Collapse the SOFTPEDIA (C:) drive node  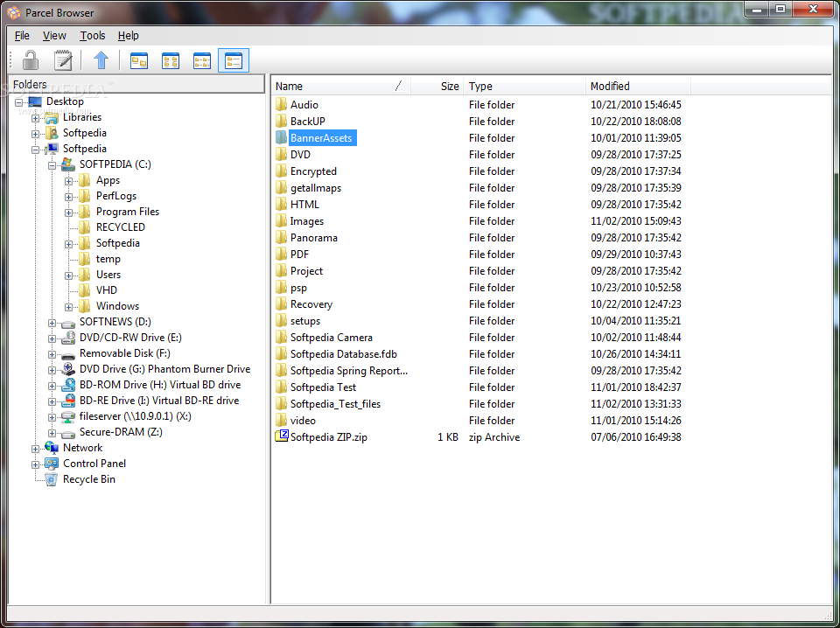pos(52,165)
